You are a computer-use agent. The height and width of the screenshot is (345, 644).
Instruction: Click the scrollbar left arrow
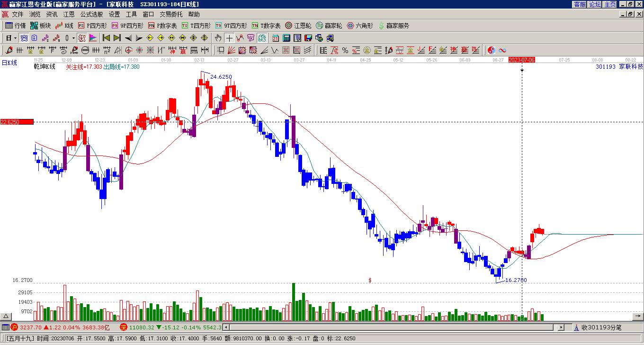(x=226, y=327)
